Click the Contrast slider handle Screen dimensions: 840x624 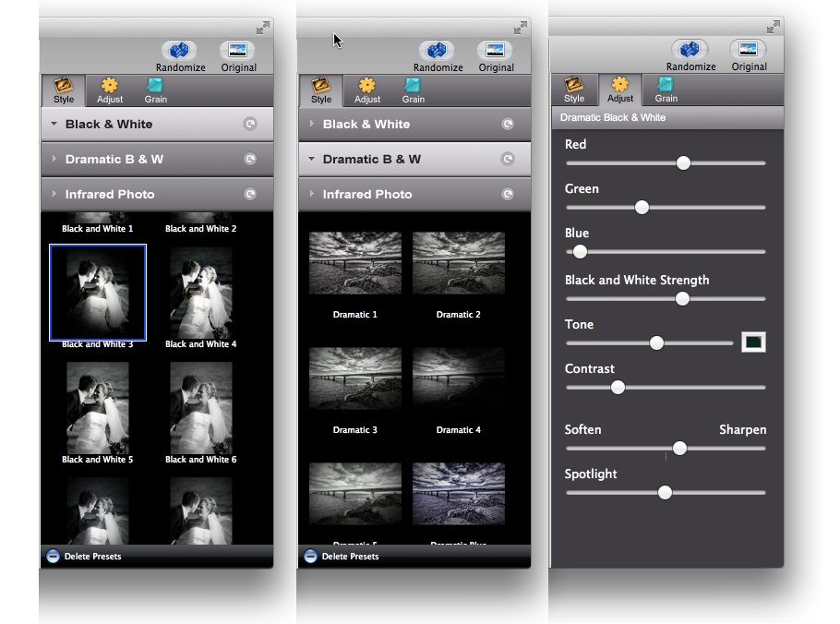(x=618, y=388)
